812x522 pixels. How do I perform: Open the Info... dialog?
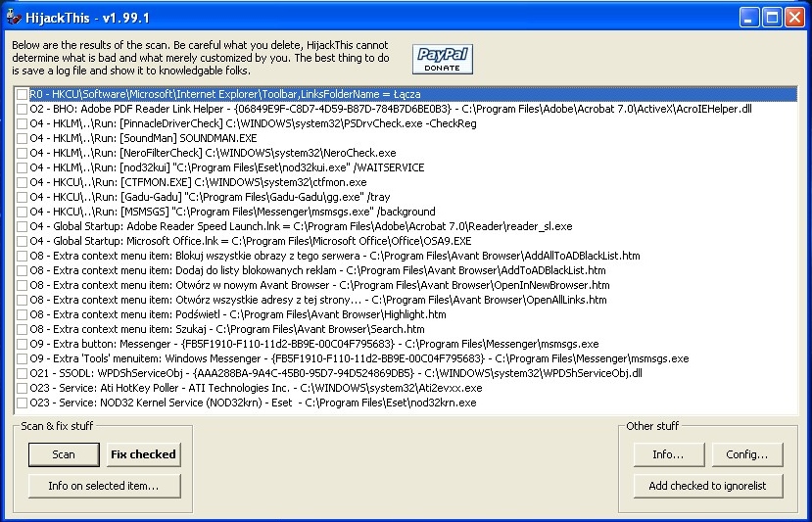669,454
